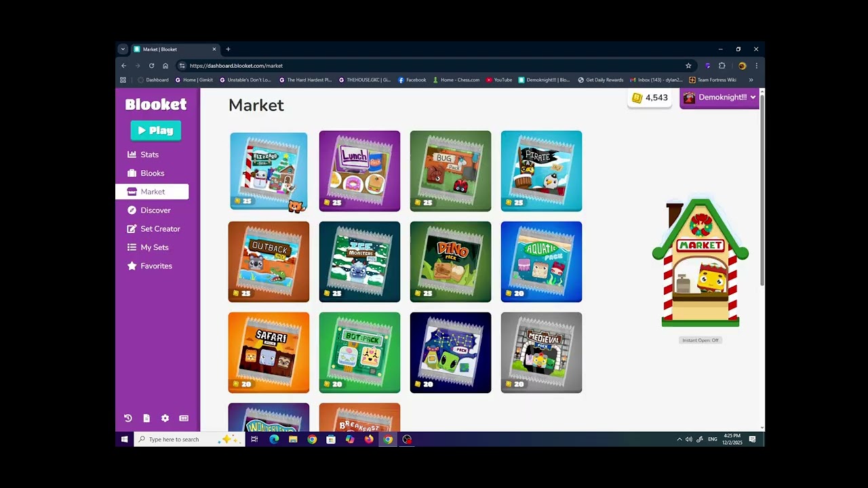Select the Pirate pack
This screenshot has width=868, height=488.
click(541, 171)
